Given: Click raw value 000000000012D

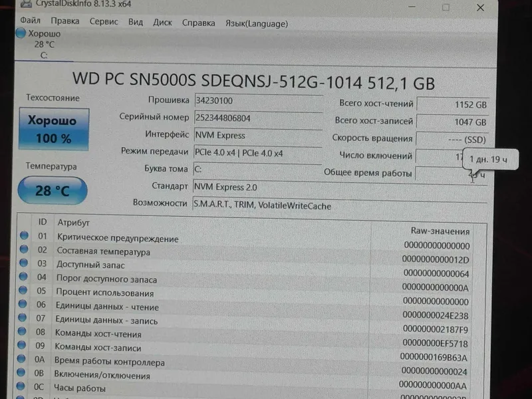Looking at the screenshot, I should tap(436, 259).
